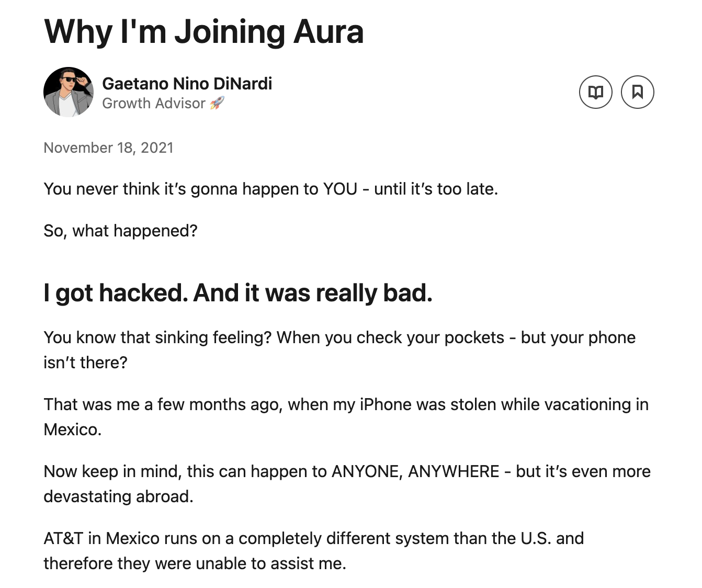The width and height of the screenshot is (702, 588).
Task: Bookmark this article with bookmark icon
Action: (x=637, y=92)
